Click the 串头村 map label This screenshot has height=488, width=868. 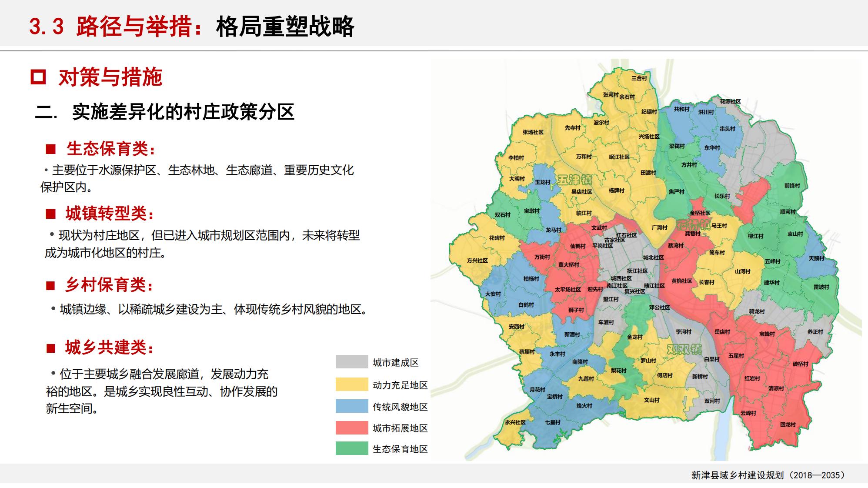pos(728,129)
